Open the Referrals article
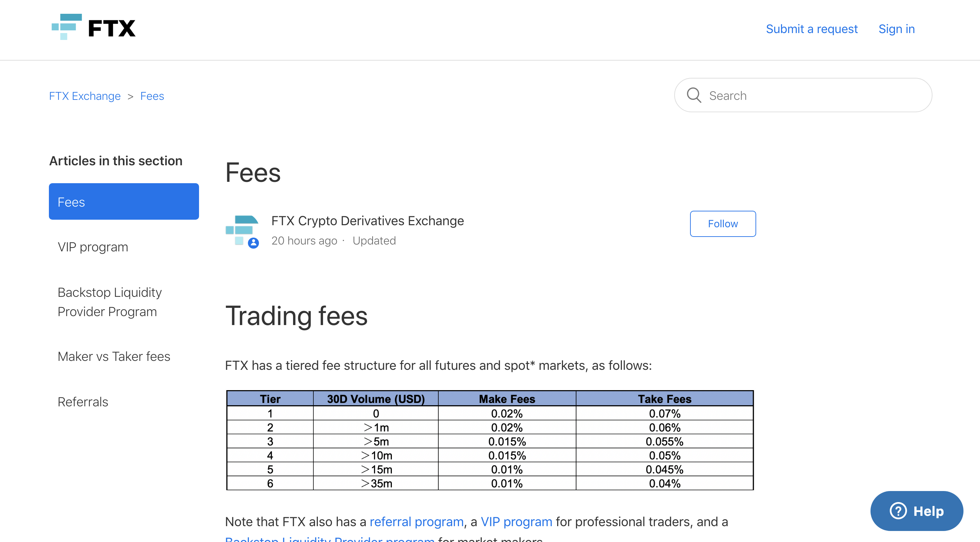Viewport: 980px width, 542px height. [83, 402]
